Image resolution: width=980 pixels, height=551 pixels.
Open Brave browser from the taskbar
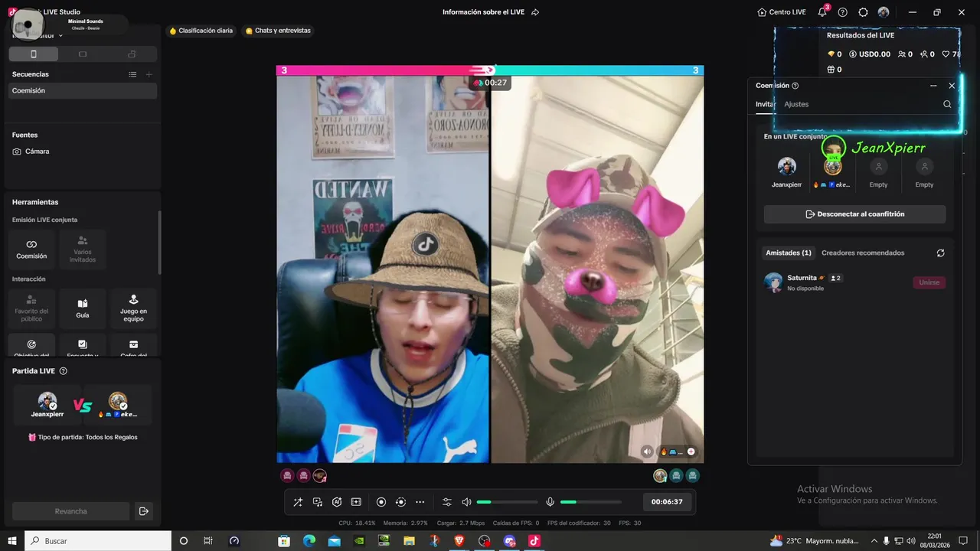pos(459,540)
